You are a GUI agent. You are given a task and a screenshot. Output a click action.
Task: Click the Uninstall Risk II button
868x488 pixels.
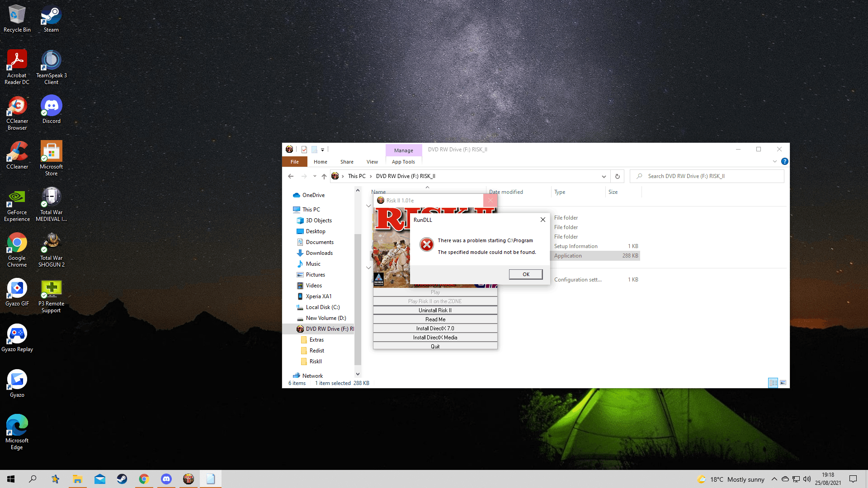(x=435, y=310)
